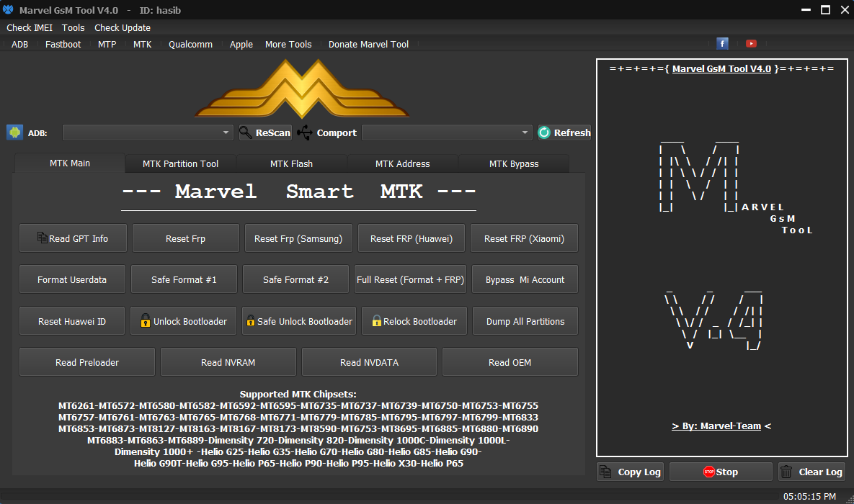Switch to the Apple section
This screenshot has width=854, height=504.
point(241,44)
